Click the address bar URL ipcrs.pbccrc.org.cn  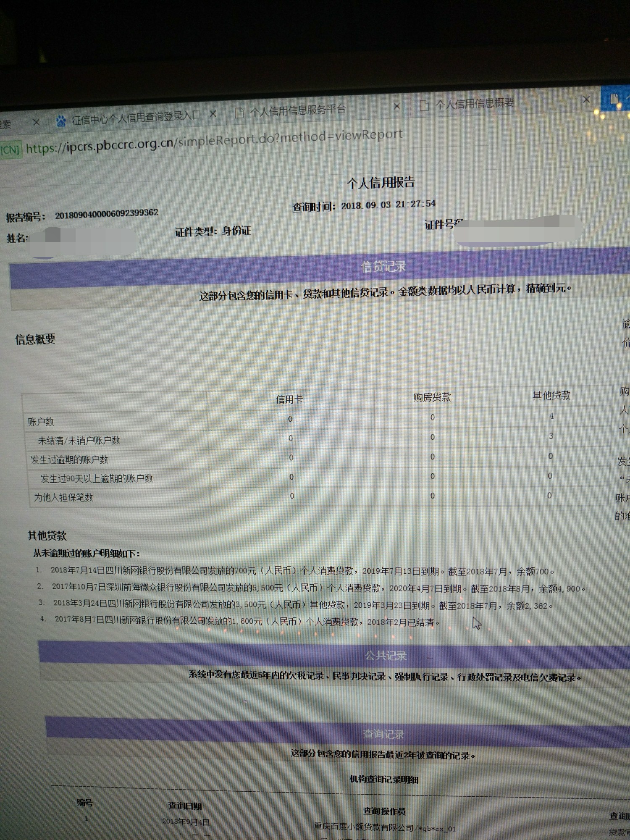pos(214,142)
